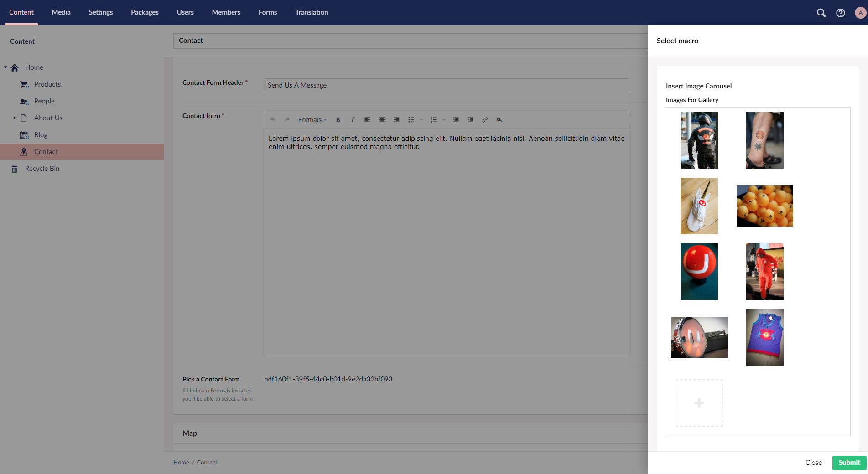Screen dimensions: 868x474
Task: Center-align text using the toolbar icon
Action: [x=382, y=120]
